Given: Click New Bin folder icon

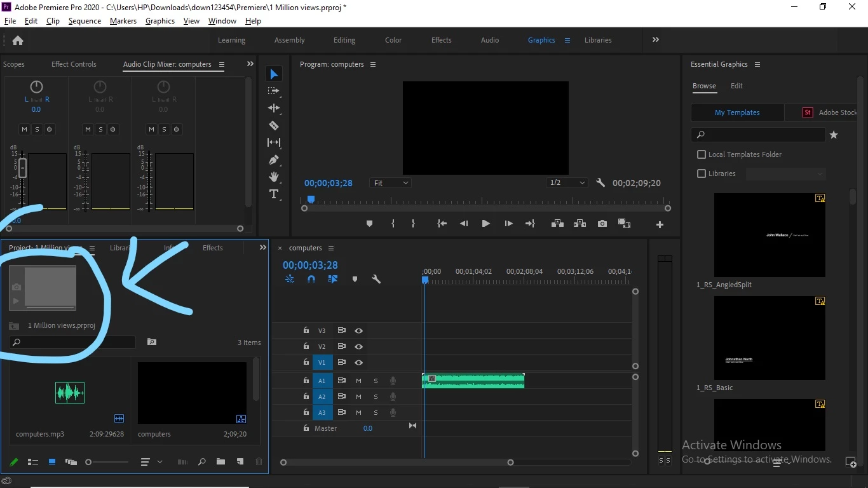Looking at the screenshot, I should (x=220, y=462).
